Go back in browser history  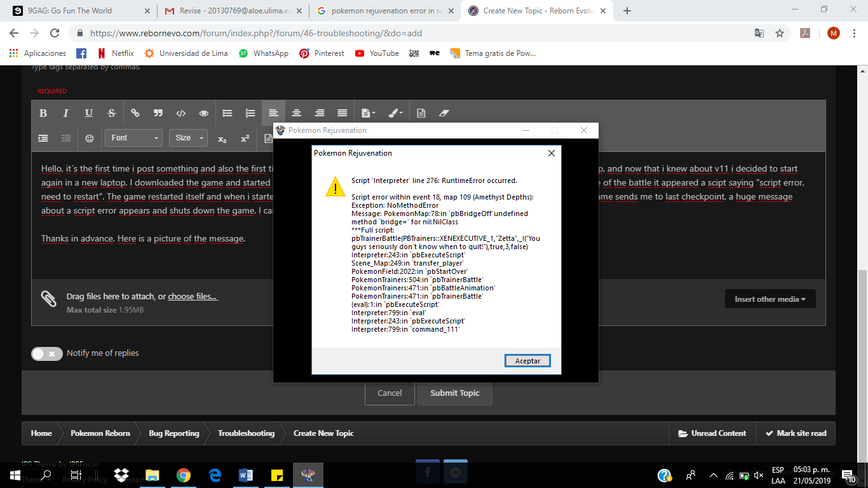click(x=14, y=34)
